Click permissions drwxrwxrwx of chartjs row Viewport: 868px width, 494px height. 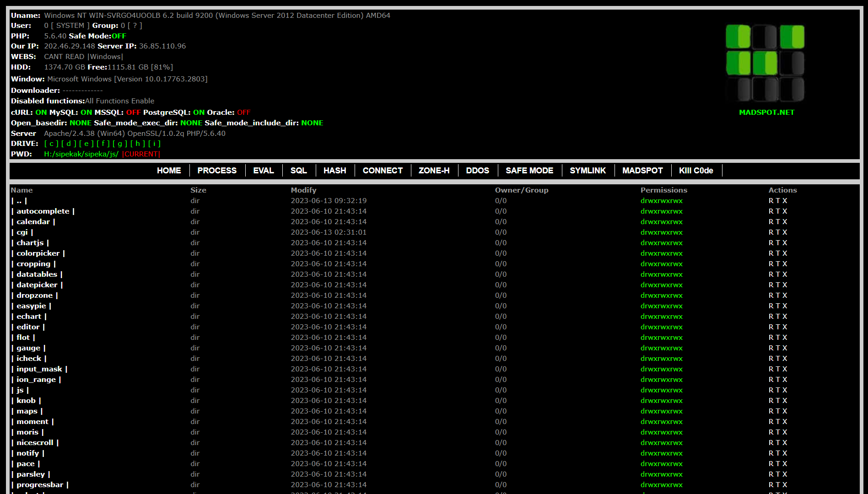(x=662, y=243)
